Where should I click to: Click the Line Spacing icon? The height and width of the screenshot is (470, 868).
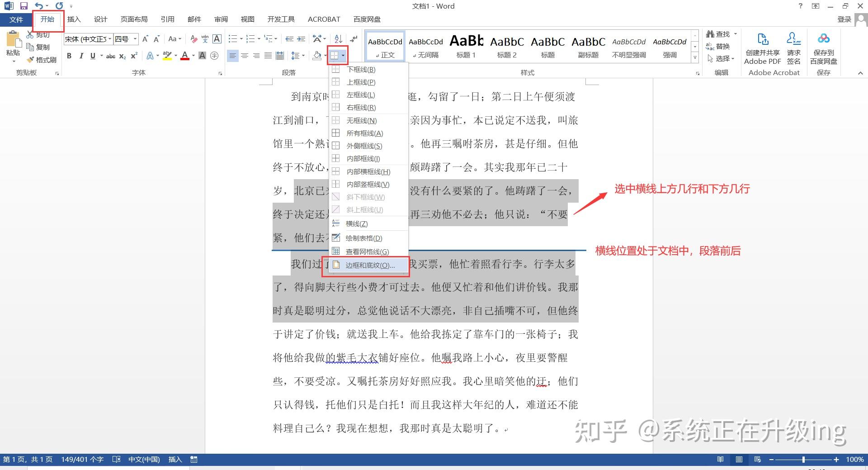pos(295,56)
